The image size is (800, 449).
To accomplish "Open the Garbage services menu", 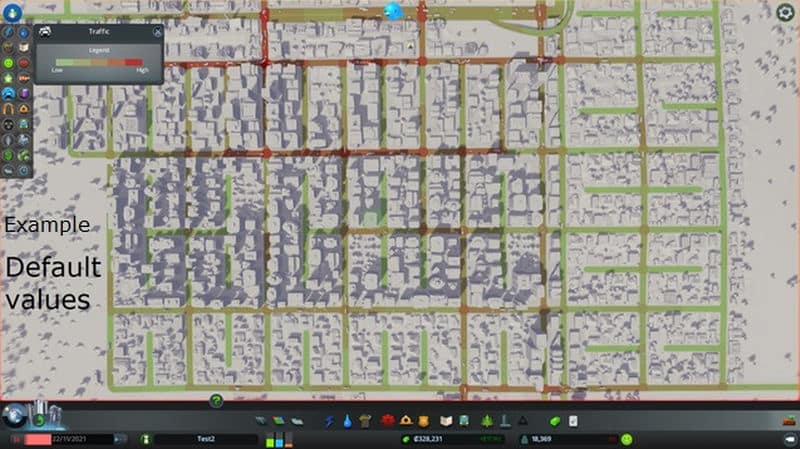I will click(x=365, y=421).
